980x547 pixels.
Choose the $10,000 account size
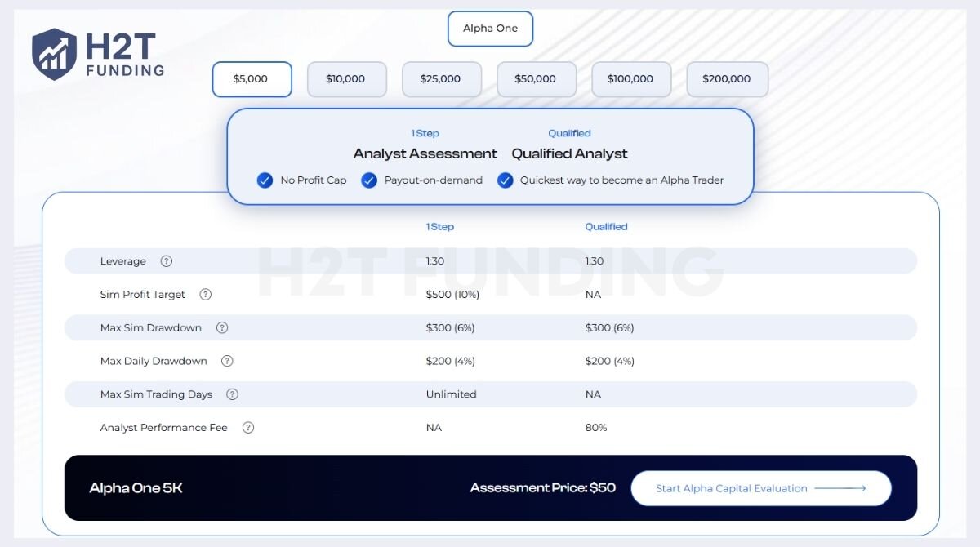[346, 79]
